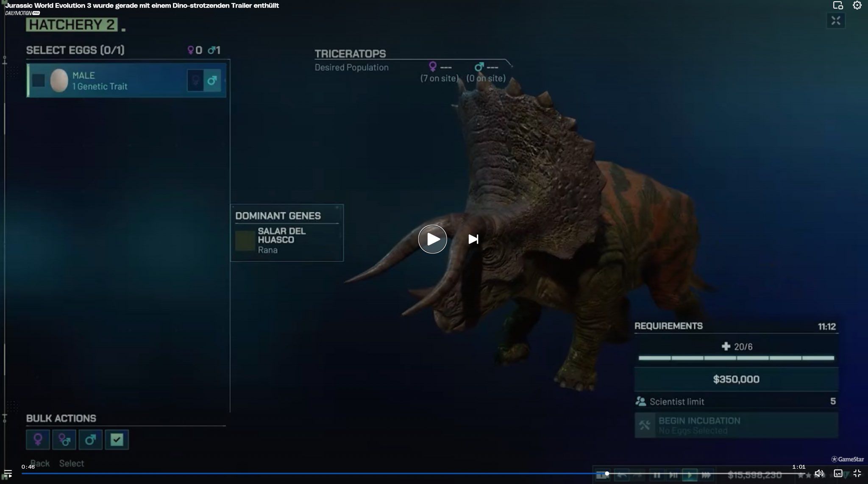
Task: Open the Jurassic World Evolution 3 video title
Action: (x=142, y=6)
